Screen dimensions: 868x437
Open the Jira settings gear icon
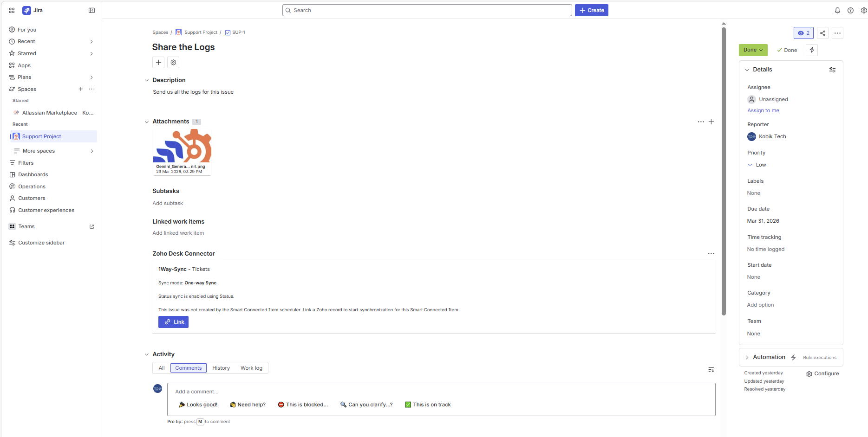[864, 10]
